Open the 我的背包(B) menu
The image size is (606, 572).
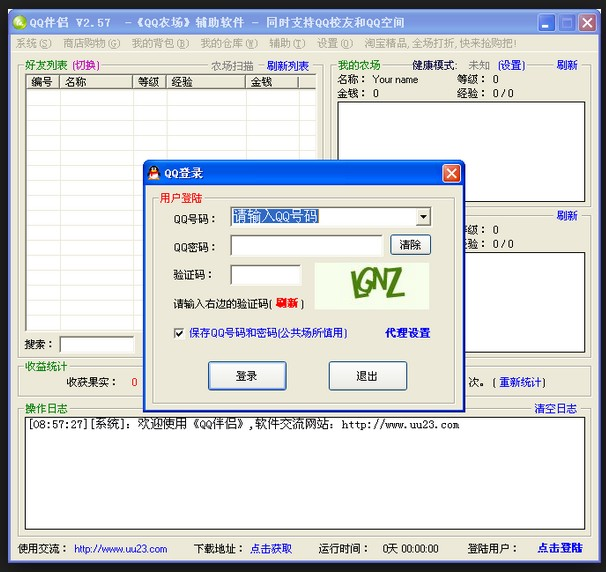[160, 43]
